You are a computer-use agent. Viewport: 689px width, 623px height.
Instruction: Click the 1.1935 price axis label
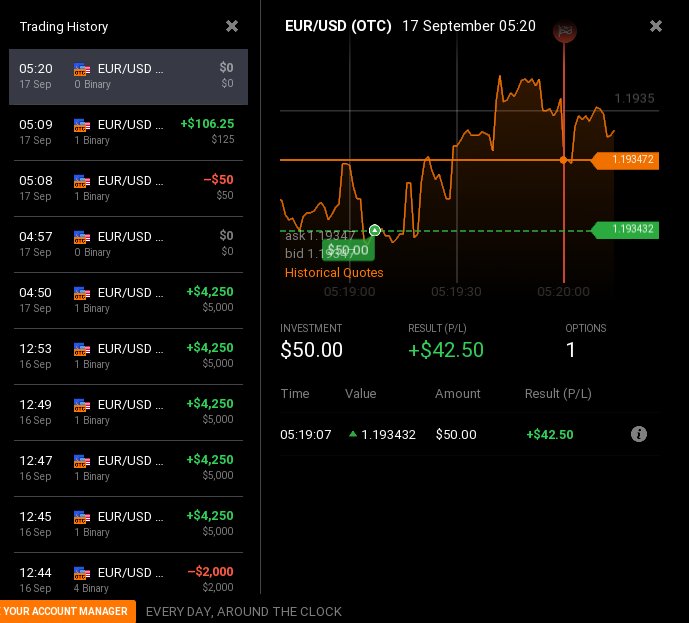coord(634,98)
